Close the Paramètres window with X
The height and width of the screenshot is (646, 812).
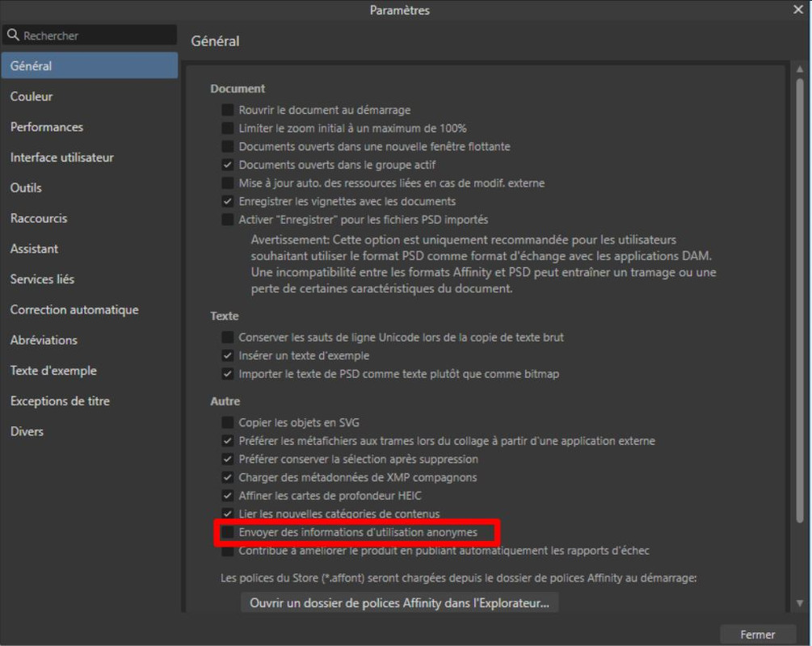coord(798,10)
